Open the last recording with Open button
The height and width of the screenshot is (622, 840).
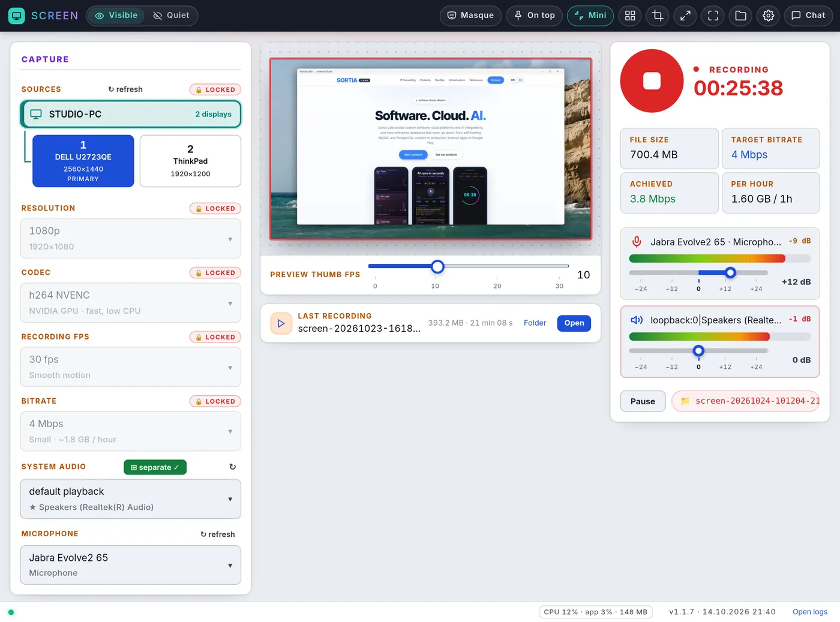574,323
